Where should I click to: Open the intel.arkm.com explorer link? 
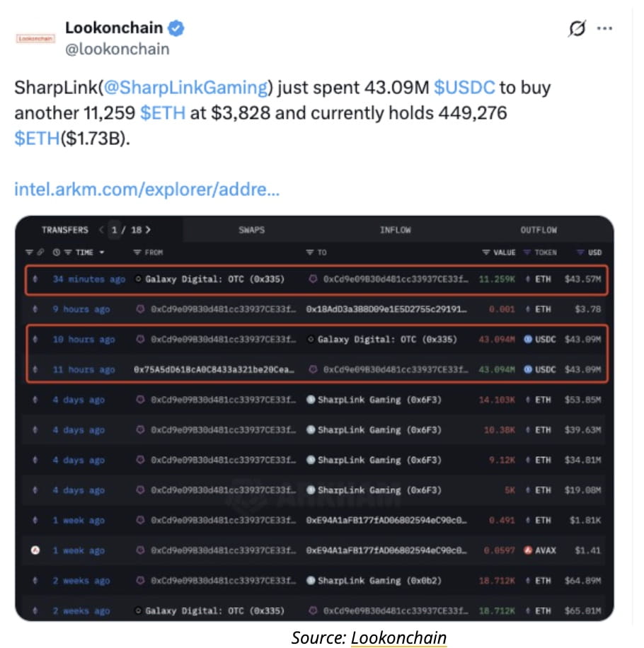[146, 190]
